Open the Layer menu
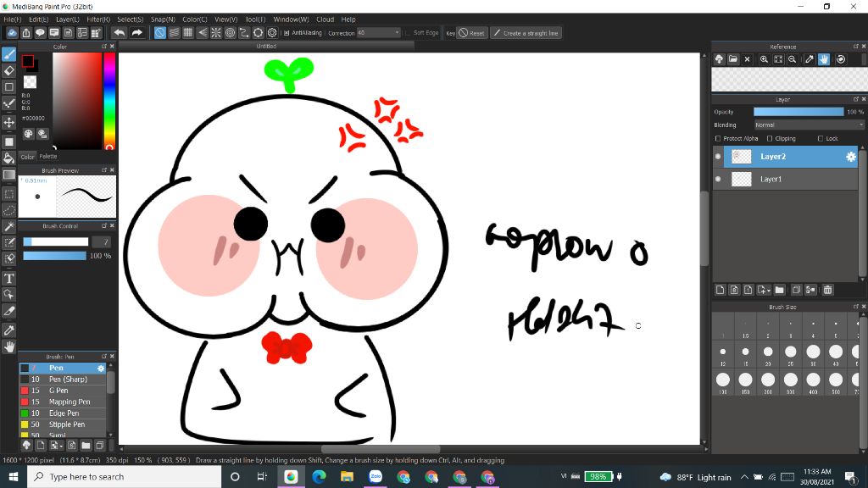 (x=68, y=19)
